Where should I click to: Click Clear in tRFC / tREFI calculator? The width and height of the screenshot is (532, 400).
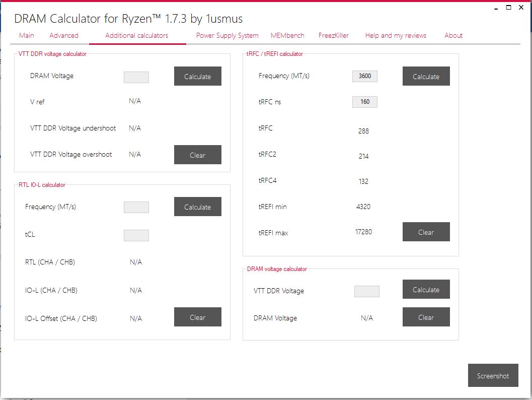pos(426,232)
